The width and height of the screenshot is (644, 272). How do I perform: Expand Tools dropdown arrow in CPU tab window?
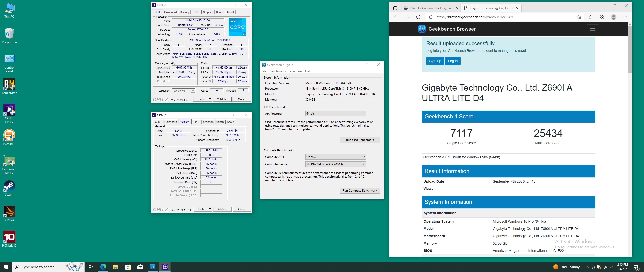pos(210,99)
